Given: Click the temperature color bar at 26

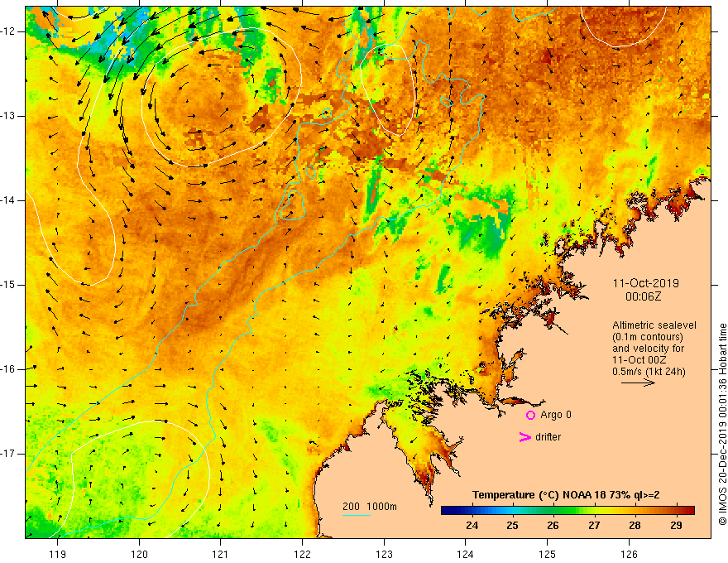Looking at the screenshot, I should tap(553, 511).
